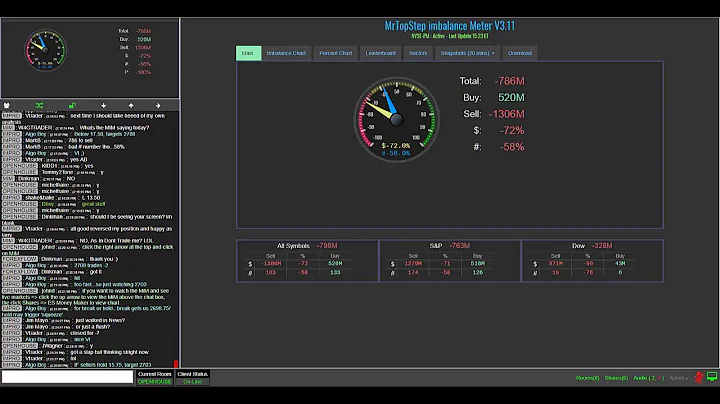The width and height of the screenshot is (720, 404).
Task: Click the OPENHOUSE current room button
Action: (155, 382)
